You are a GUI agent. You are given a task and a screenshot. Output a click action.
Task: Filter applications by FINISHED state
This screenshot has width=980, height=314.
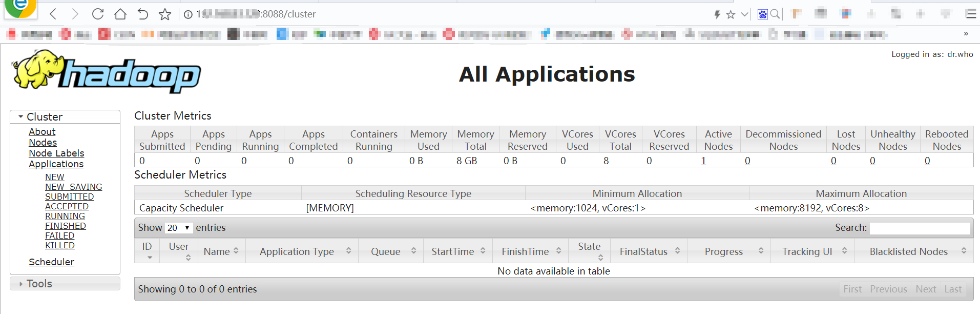point(66,226)
